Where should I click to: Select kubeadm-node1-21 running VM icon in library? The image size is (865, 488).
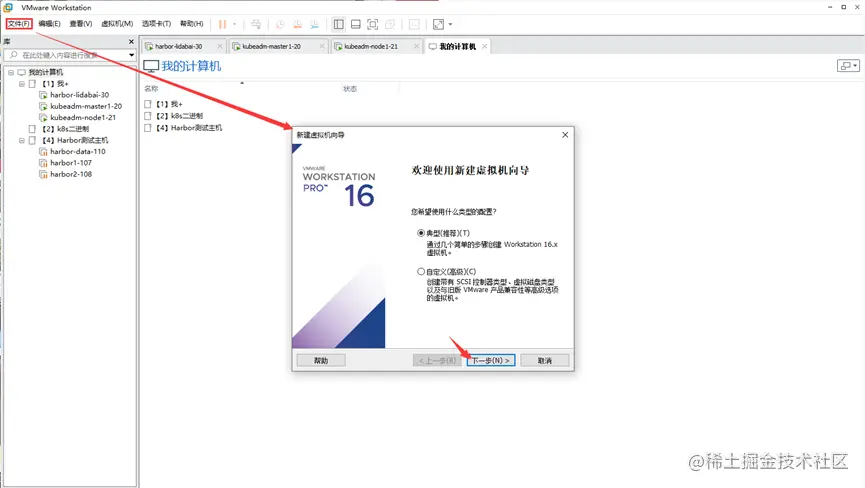43,117
